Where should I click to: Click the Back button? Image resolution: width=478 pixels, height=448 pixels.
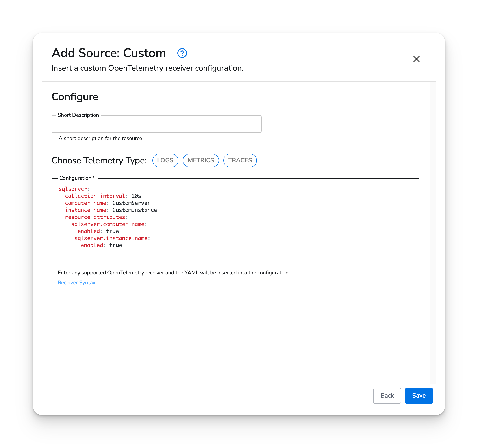coord(387,396)
